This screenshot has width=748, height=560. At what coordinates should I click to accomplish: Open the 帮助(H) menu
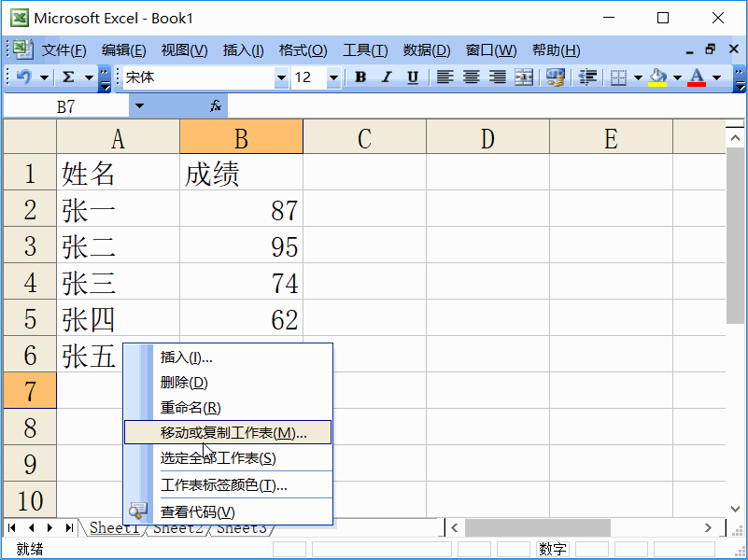(557, 50)
